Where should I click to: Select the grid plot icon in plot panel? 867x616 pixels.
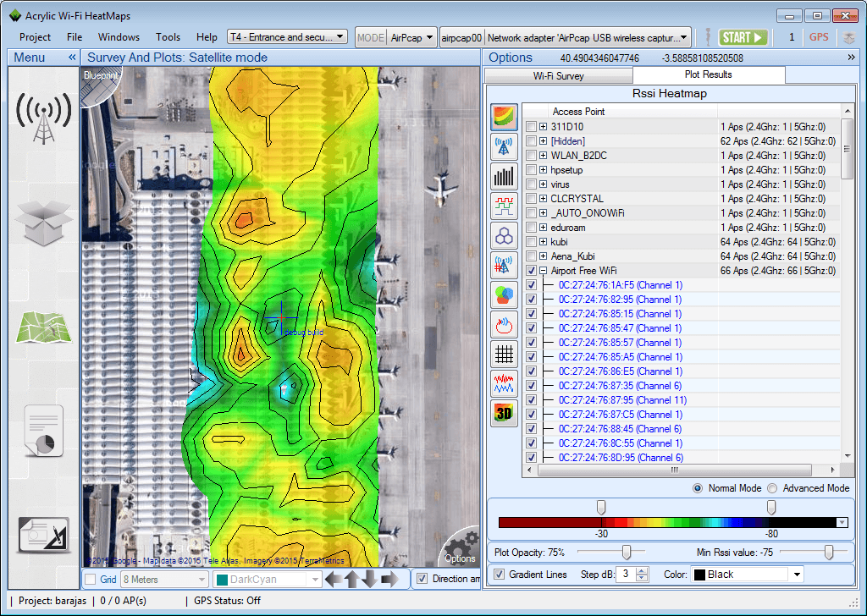click(503, 354)
